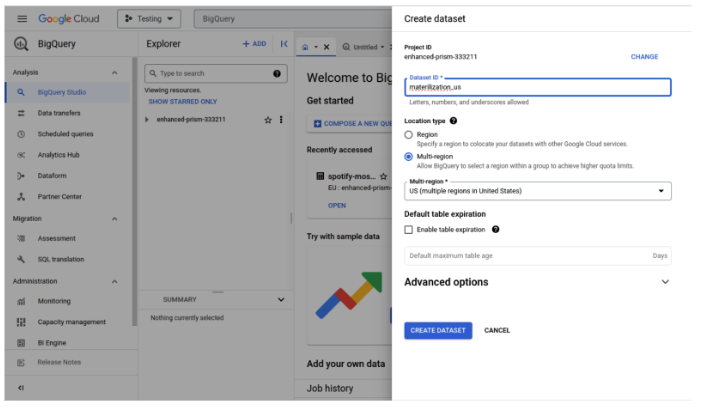
Task: Click the CREATE DATASET button
Action: pyautogui.click(x=438, y=330)
